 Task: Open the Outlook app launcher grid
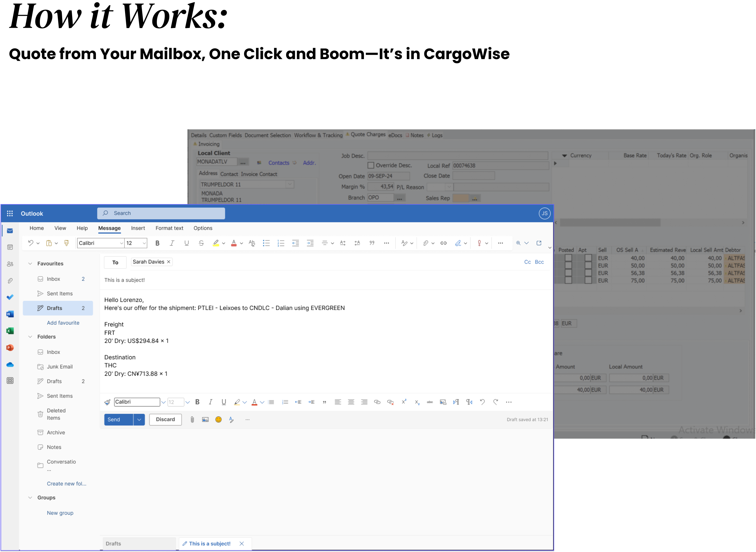tap(10, 213)
